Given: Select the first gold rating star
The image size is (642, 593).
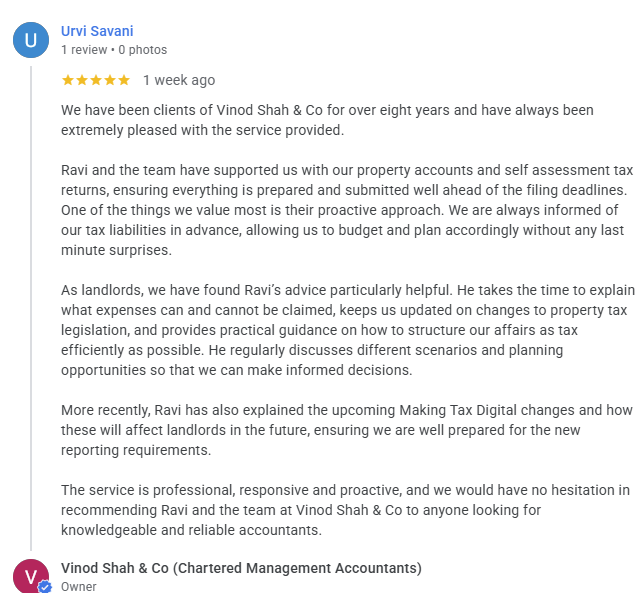Looking at the screenshot, I should (68, 80).
